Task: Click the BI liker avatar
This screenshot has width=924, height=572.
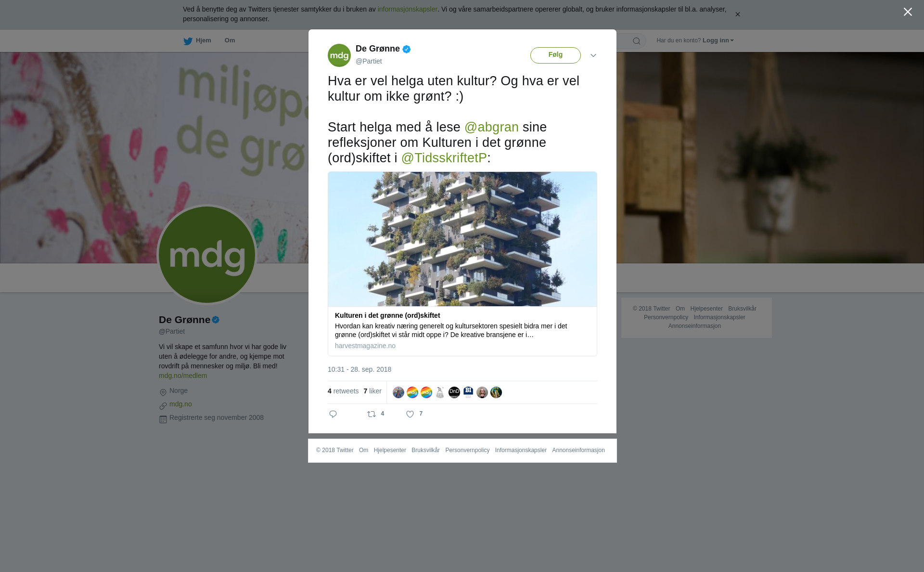Action: click(x=468, y=392)
